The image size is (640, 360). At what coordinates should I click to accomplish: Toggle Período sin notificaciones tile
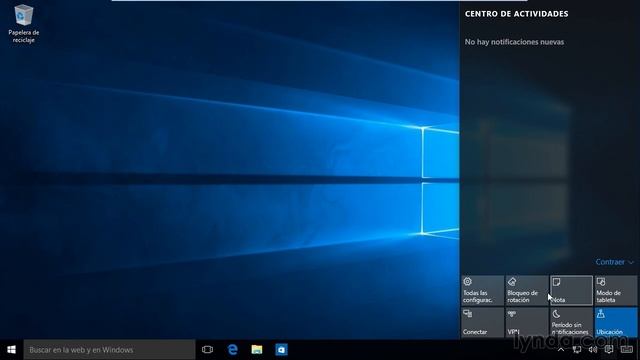point(571,322)
